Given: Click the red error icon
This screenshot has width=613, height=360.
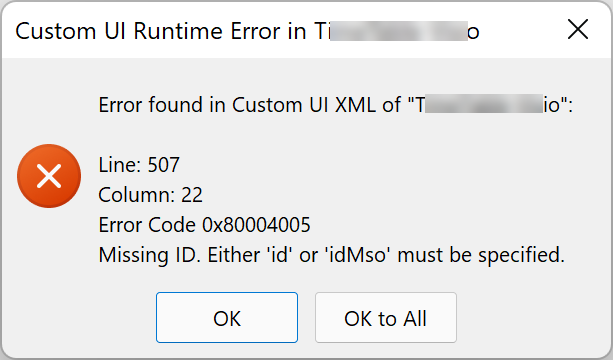Looking at the screenshot, I should [x=49, y=176].
